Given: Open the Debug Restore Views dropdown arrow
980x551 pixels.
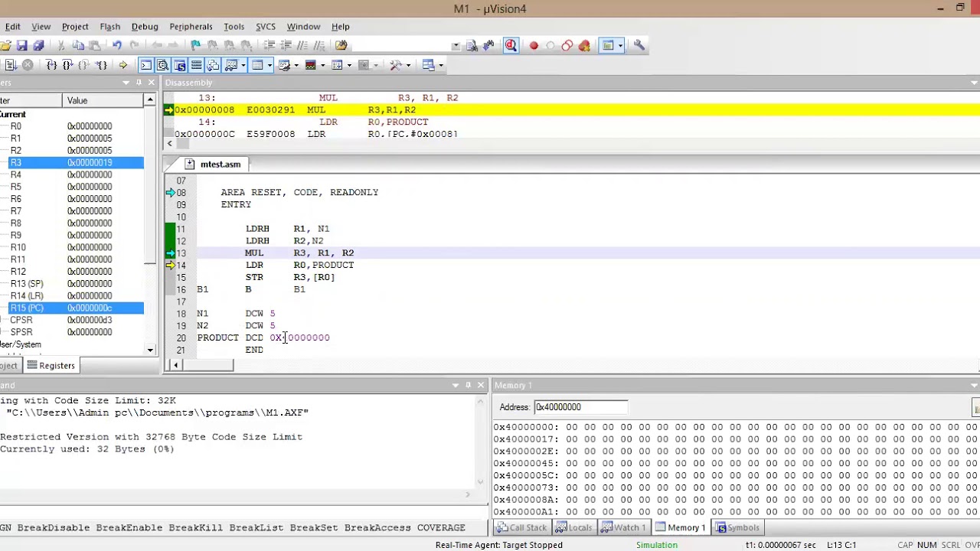Looking at the screenshot, I should point(441,65).
